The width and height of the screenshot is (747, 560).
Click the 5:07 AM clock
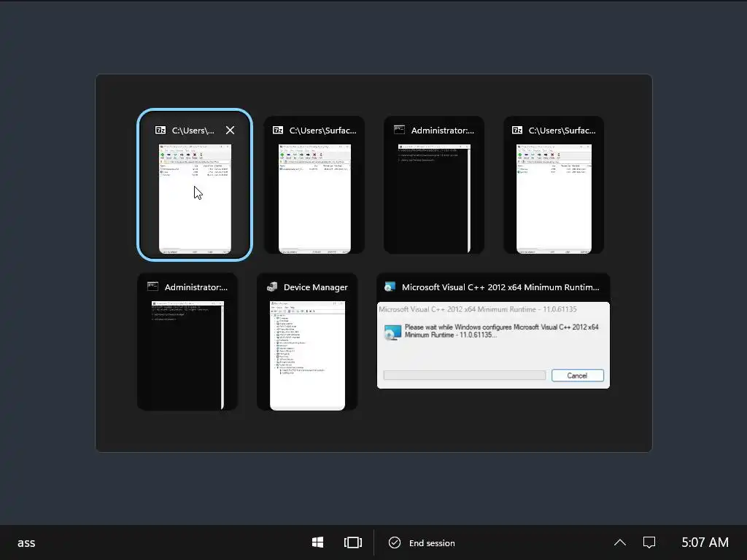[705, 542]
